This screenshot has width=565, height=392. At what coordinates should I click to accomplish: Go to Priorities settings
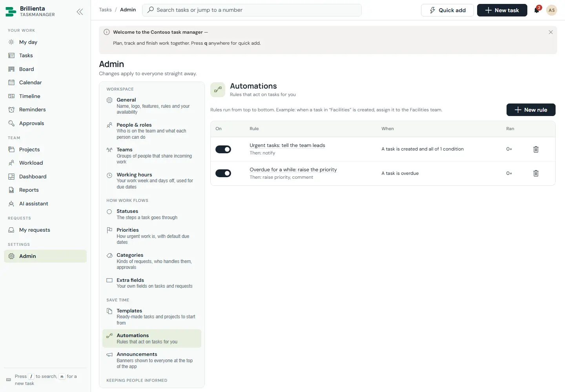(x=152, y=236)
